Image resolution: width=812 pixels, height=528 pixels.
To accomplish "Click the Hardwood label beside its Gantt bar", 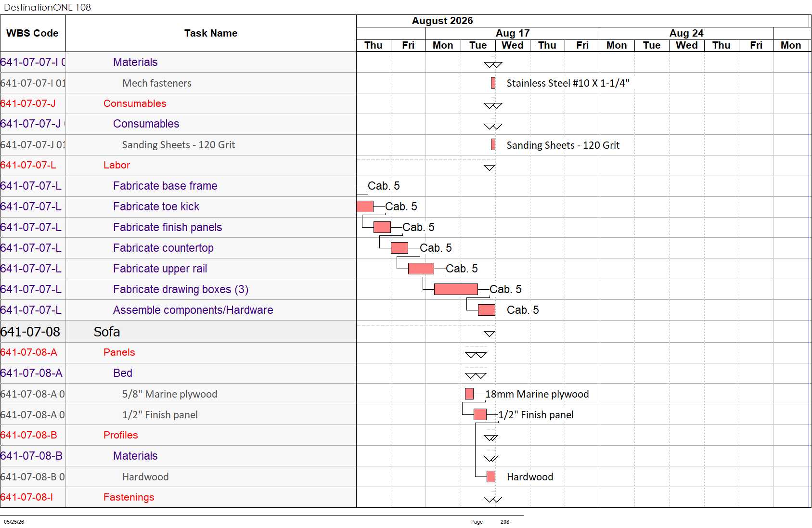I will [530, 477].
